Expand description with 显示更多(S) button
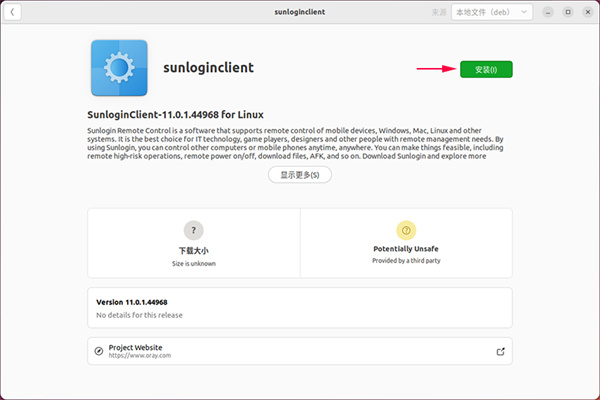The height and width of the screenshot is (400, 600). [x=300, y=175]
